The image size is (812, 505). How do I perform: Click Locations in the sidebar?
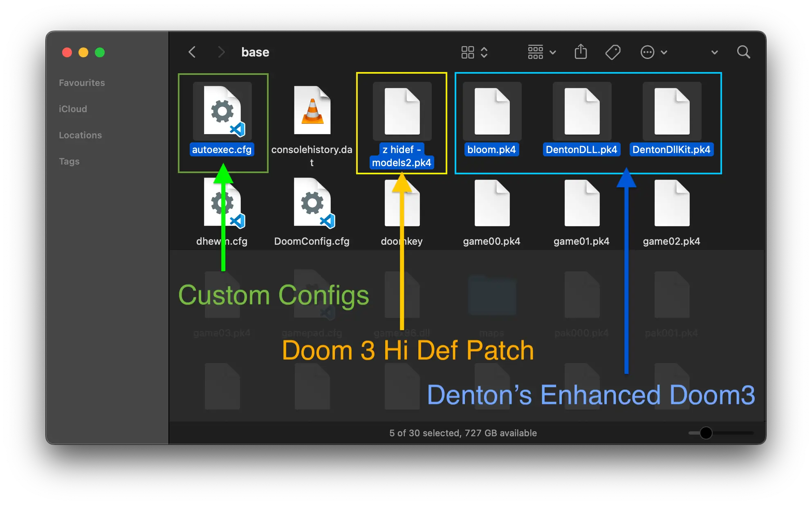pyautogui.click(x=80, y=135)
